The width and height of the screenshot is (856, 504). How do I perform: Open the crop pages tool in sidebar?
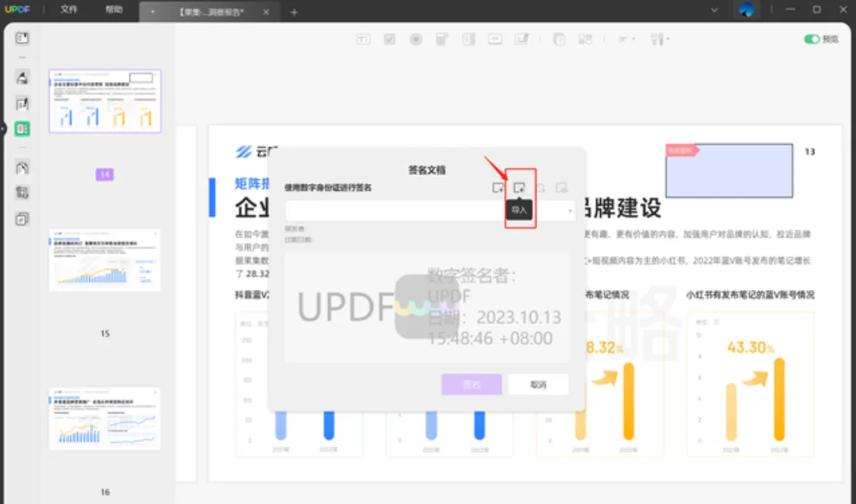tap(22, 193)
